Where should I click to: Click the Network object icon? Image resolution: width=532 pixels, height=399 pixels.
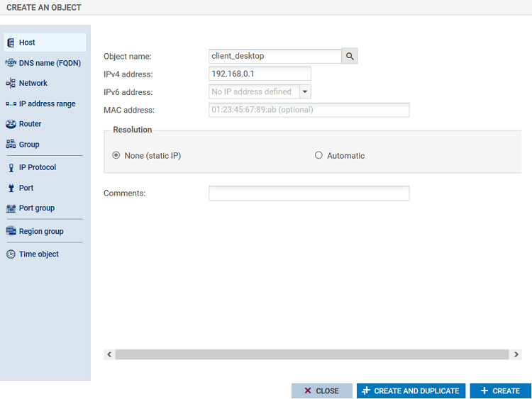coord(11,84)
